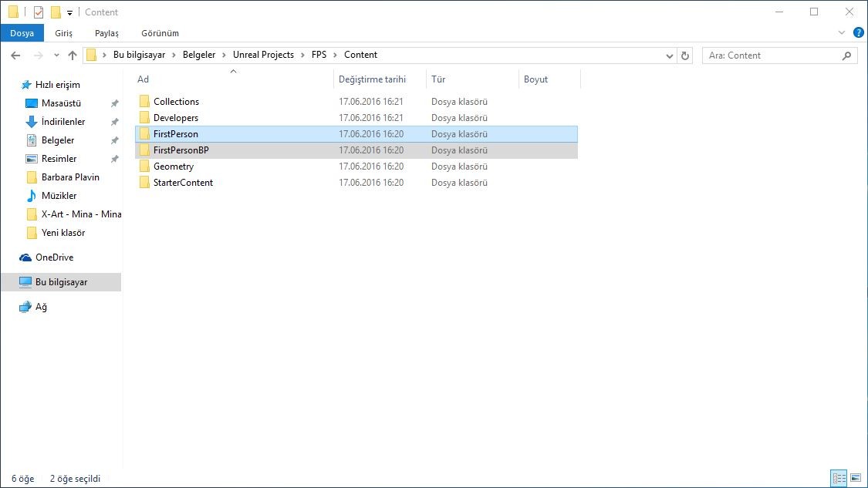
Task: Open İndirilenler in navigation pane
Action: point(63,122)
